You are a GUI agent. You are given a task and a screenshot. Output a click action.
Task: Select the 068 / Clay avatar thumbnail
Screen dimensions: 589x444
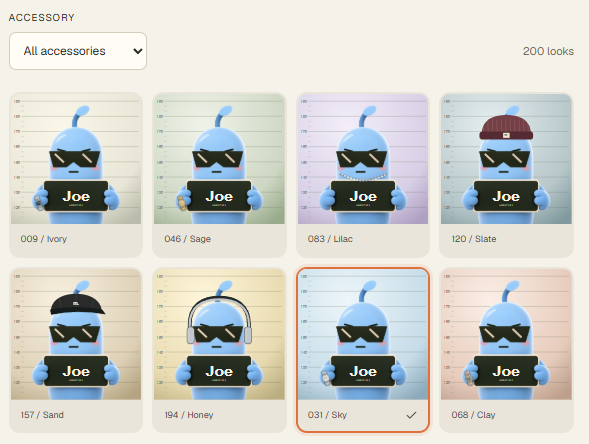coord(506,334)
